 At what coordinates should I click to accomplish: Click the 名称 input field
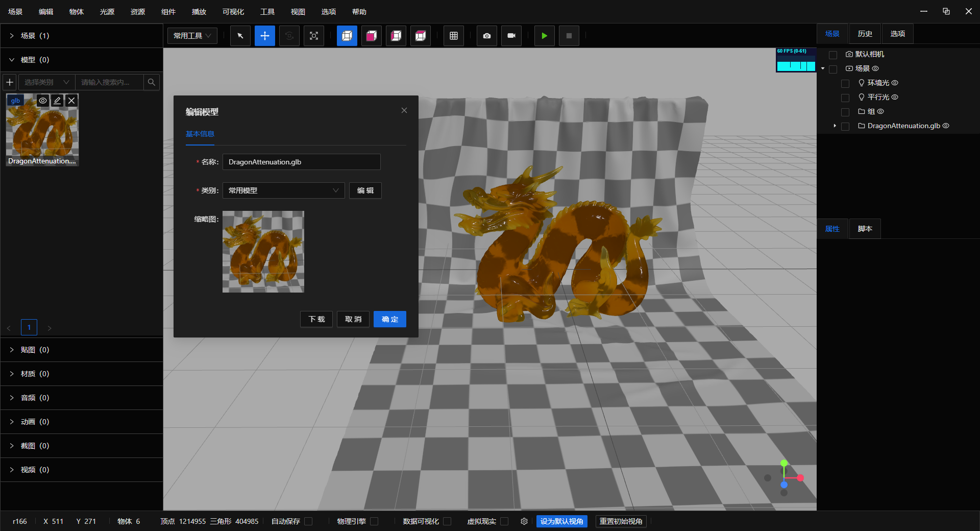coord(301,162)
